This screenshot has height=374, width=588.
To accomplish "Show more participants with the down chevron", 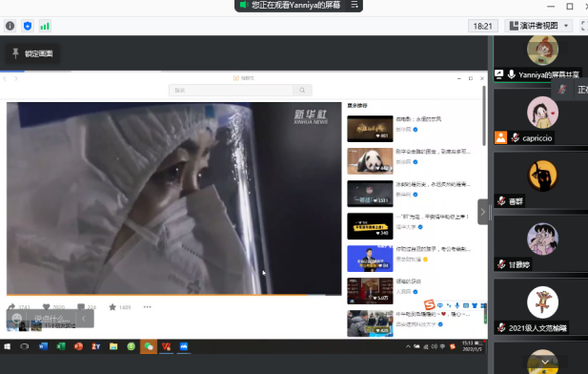I will click(545, 362).
